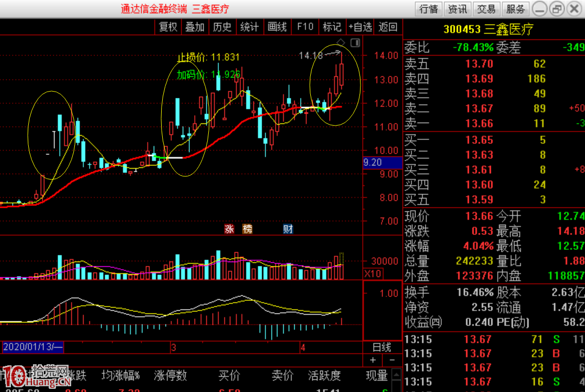Click the X10 volume scale label

(x=373, y=274)
